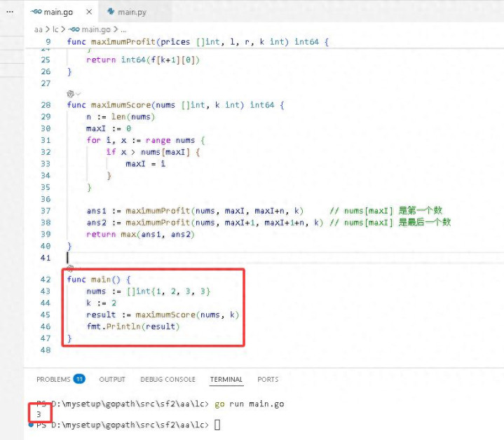Click the 'ans1 := maximumProfit' statement
Image resolution: width=504 pixels, height=440 pixels.
pyautogui.click(x=195, y=211)
